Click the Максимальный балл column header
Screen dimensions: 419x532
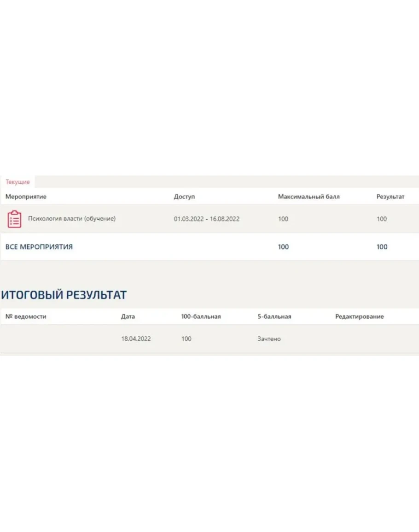click(x=308, y=197)
